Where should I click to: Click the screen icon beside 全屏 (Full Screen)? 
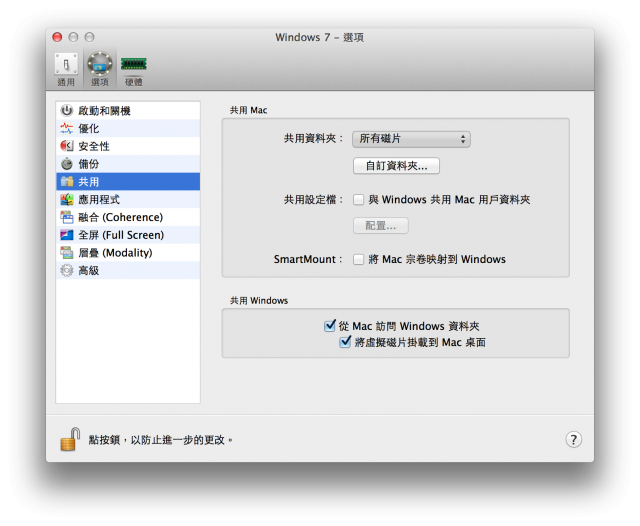[x=67, y=235]
